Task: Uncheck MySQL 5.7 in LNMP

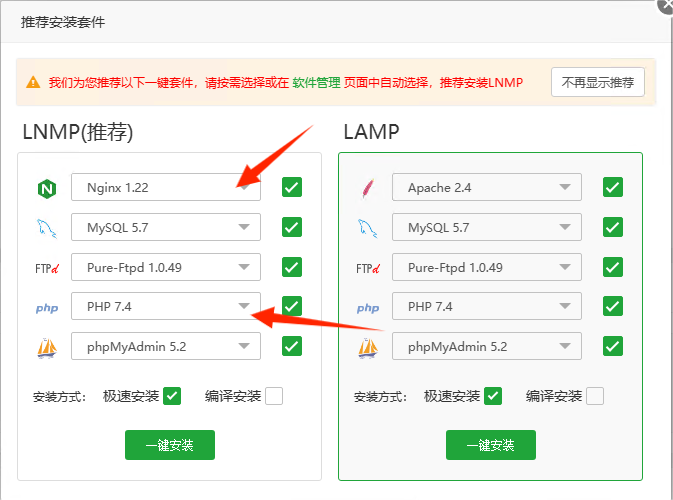Action: tap(292, 227)
